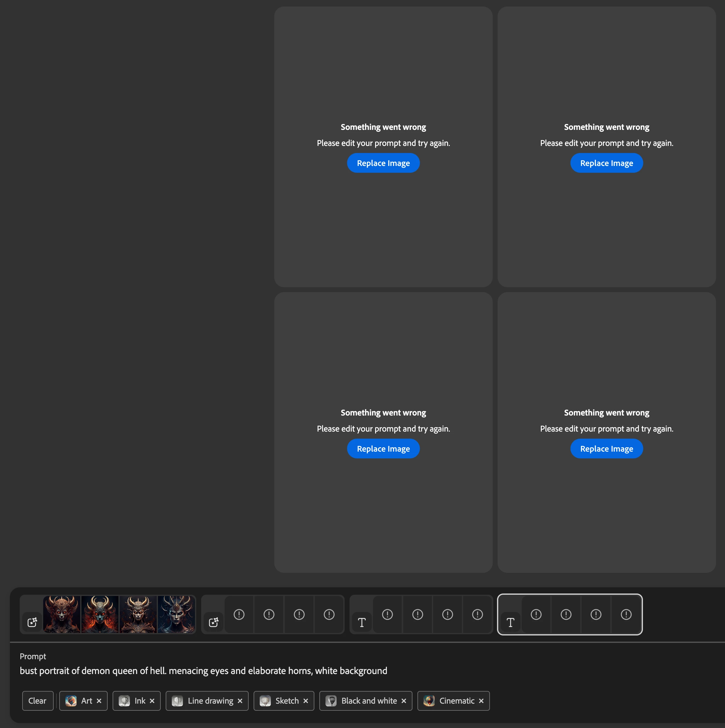Screen dimensions: 725x728
Task: Remove the Ink style tag
Action: point(152,701)
